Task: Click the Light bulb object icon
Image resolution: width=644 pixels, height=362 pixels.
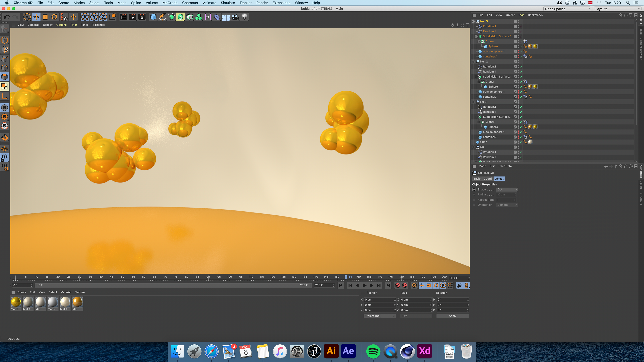Action: point(244,17)
